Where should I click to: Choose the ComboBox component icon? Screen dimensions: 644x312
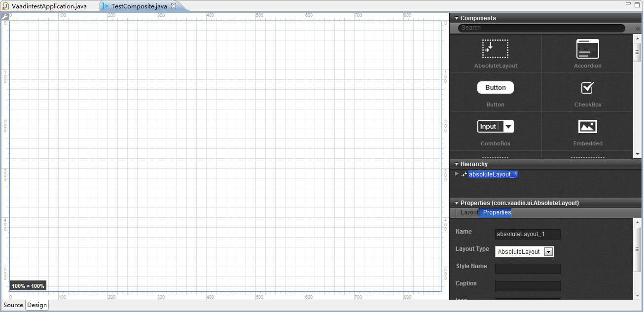click(495, 127)
